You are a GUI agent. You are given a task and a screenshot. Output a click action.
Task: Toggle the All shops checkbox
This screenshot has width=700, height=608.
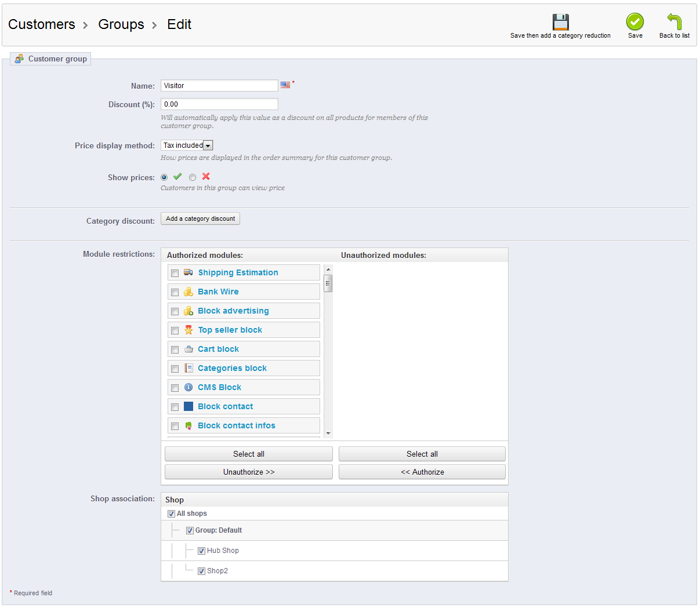tap(171, 514)
